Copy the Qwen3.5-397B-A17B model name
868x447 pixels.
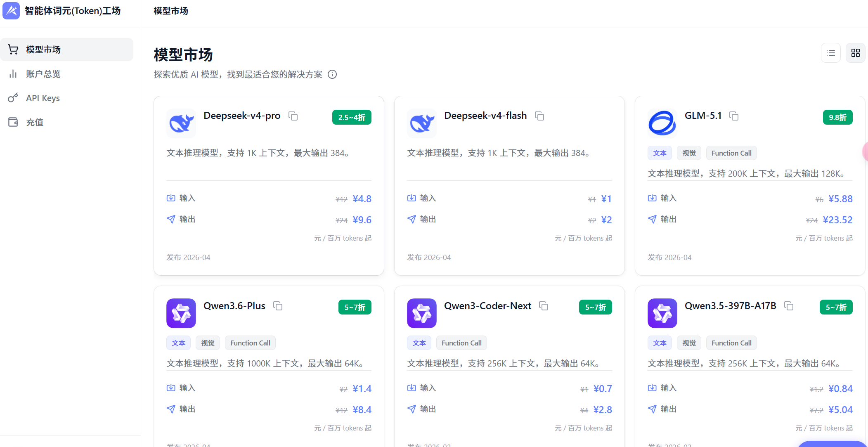tap(789, 306)
